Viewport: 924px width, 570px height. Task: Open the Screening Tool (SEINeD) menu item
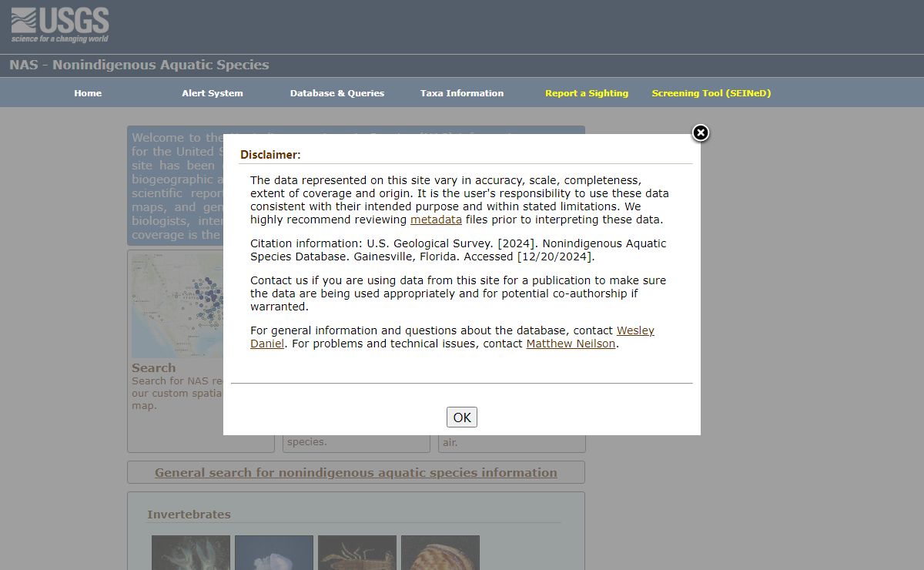pos(711,93)
